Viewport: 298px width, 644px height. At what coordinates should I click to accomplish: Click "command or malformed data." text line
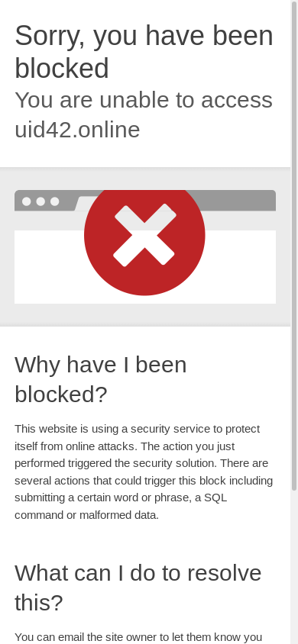tap(87, 515)
